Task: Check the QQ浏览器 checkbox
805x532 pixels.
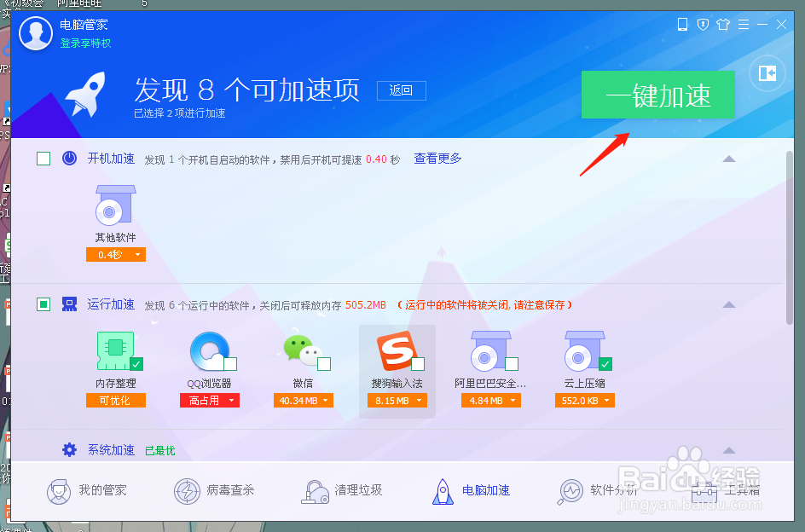Action: click(230, 364)
